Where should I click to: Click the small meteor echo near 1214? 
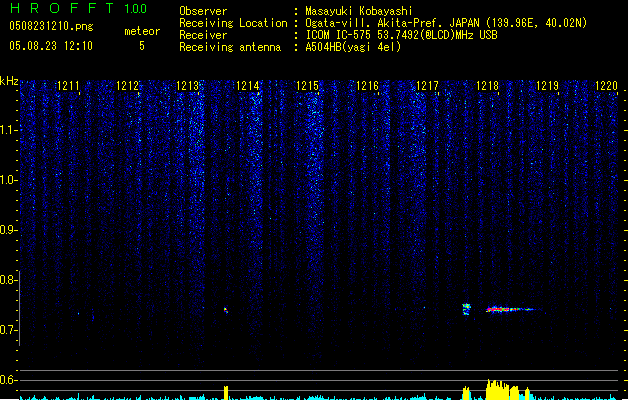[226, 310]
